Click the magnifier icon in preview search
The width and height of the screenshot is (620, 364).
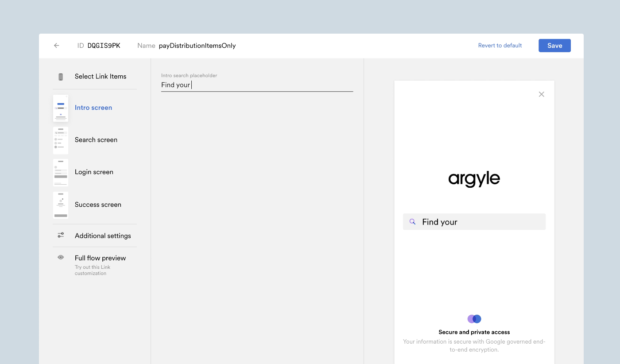pyautogui.click(x=412, y=222)
